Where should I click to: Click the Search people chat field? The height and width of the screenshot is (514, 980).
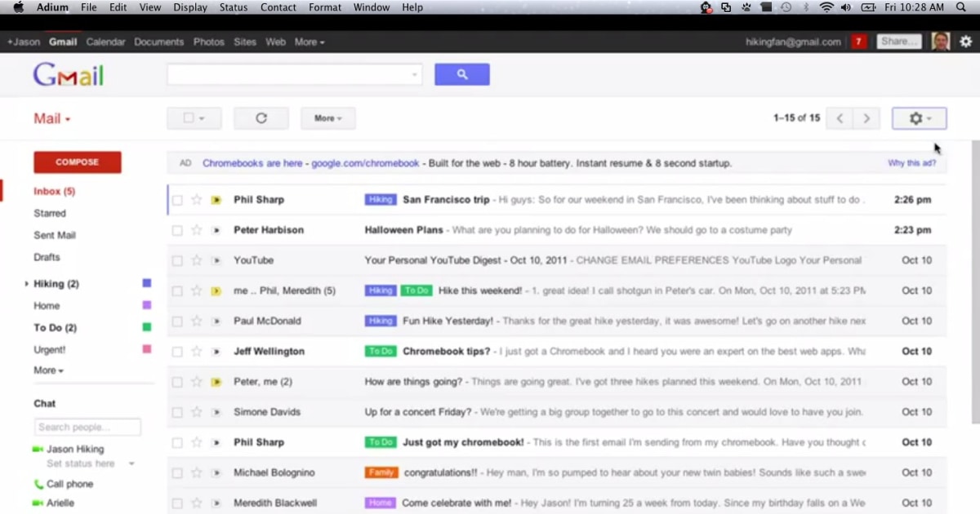click(87, 428)
